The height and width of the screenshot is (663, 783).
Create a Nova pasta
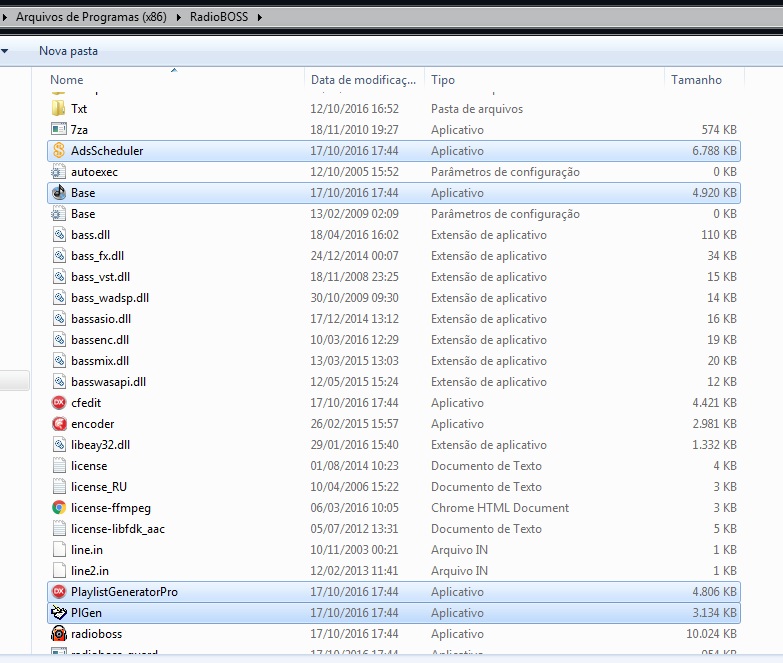[68, 51]
